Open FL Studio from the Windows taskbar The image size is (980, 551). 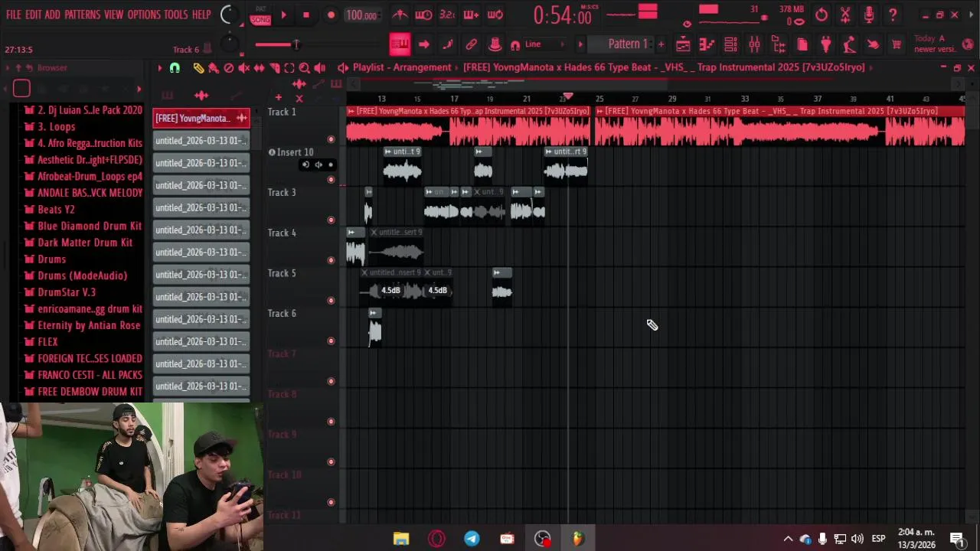(x=577, y=539)
